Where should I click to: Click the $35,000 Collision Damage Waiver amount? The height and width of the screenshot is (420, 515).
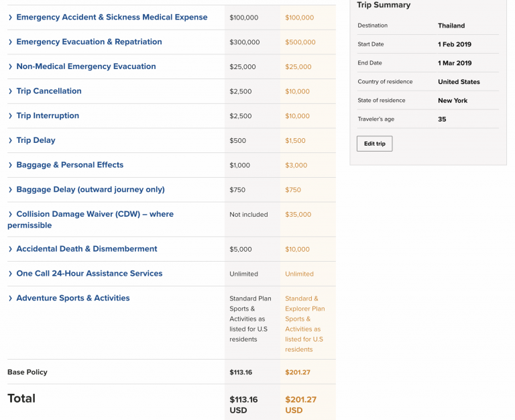point(298,215)
